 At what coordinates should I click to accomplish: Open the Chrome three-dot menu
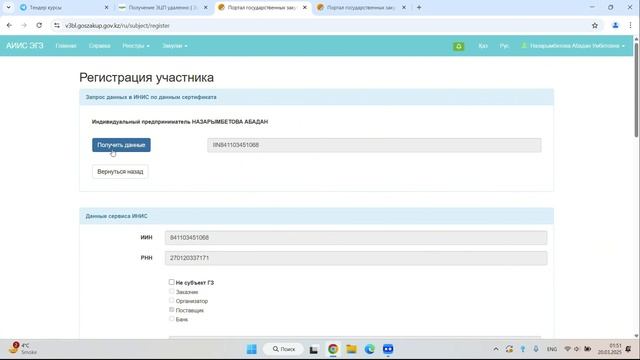(x=630, y=25)
